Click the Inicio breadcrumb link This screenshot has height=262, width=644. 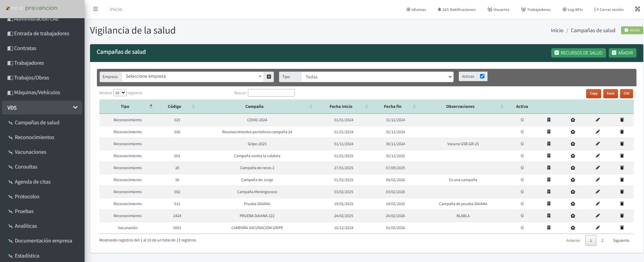pyautogui.click(x=557, y=30)
